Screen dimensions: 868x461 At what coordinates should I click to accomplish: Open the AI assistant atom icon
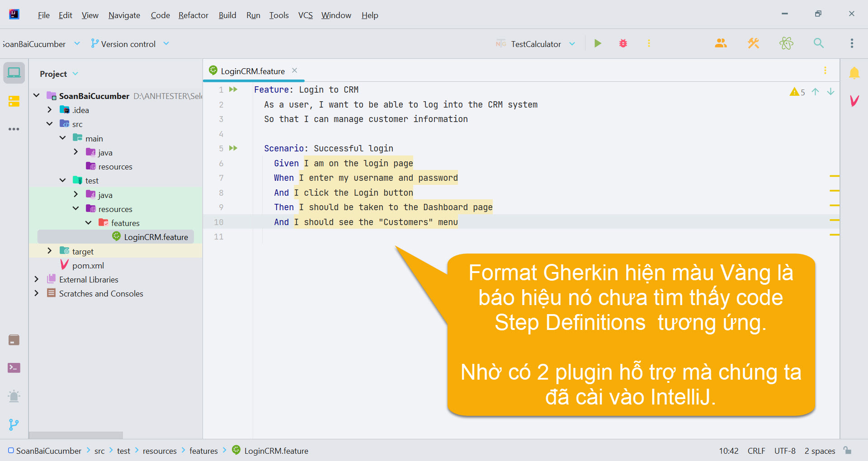tap(786, 43)
